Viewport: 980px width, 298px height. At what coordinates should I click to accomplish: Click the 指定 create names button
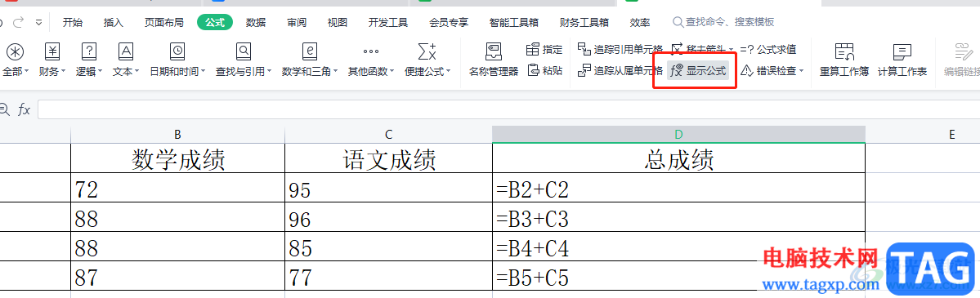point(544,49)
